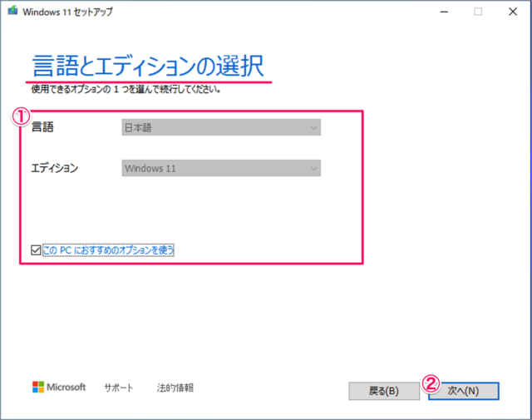Click the この PC におすすめのオプションを使う label text
532x420 pixels.
[x=108, y=250]
